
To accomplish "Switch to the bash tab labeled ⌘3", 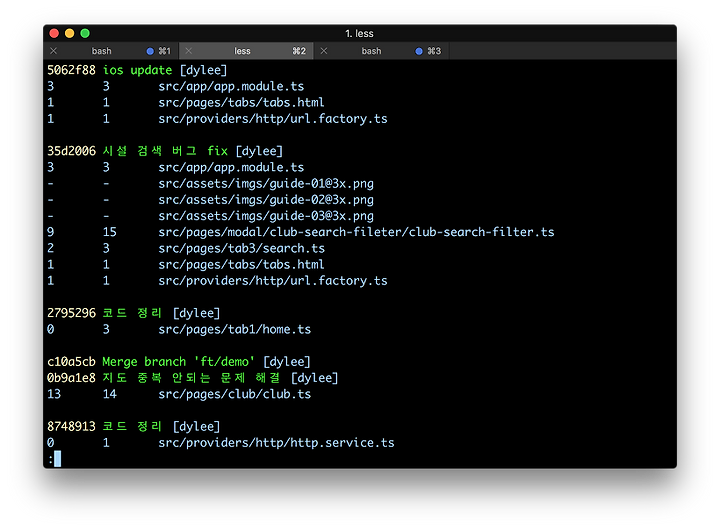I will tap(381, 51).
